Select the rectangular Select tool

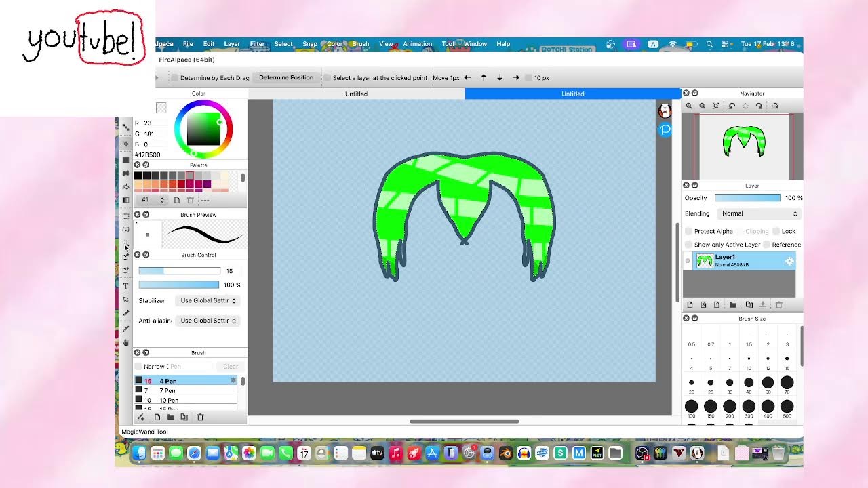[x=125, y=216]
